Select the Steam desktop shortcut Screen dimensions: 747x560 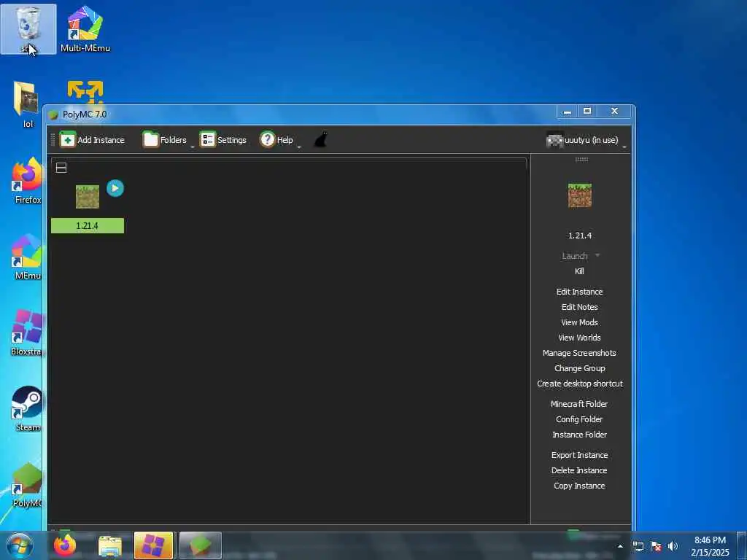tap(27, 408)
